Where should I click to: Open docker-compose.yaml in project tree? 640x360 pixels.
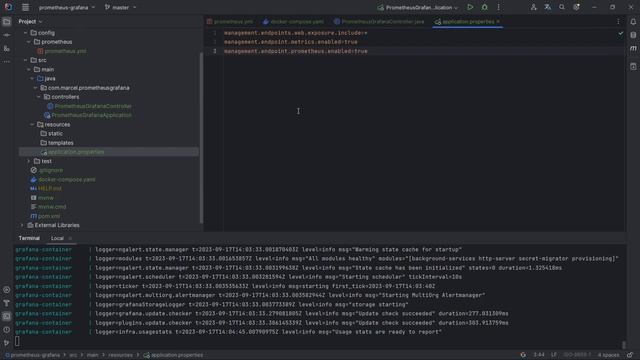coord(67,180)
